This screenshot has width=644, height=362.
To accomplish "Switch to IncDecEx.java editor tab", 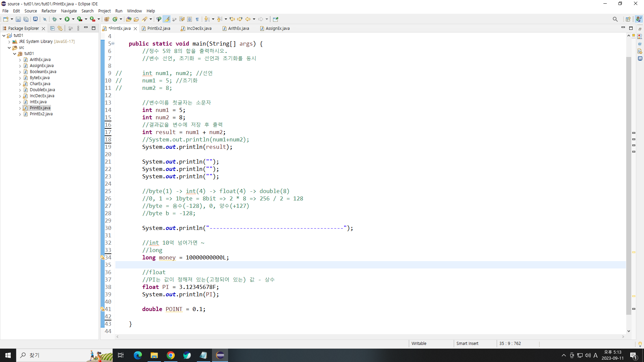I will 199,28.
